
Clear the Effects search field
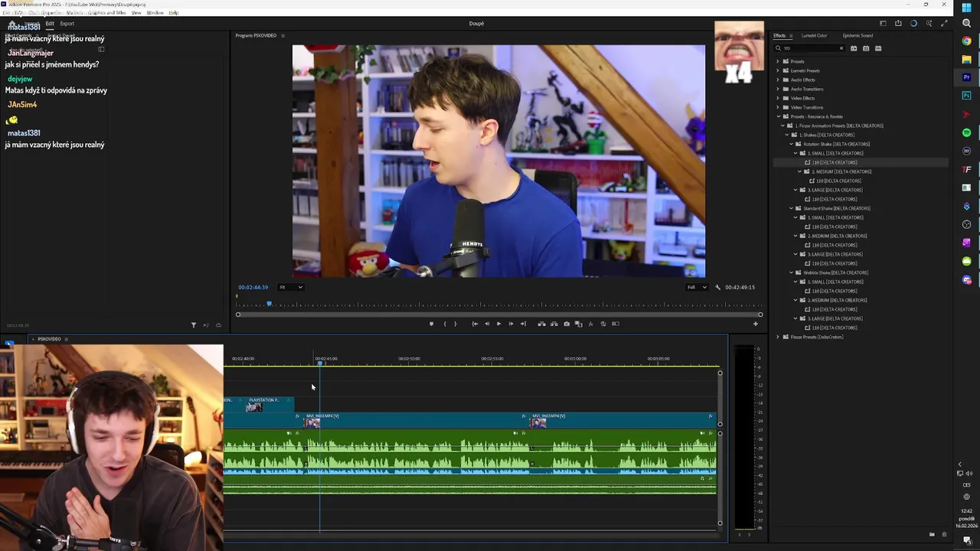(x=841, y=48)
